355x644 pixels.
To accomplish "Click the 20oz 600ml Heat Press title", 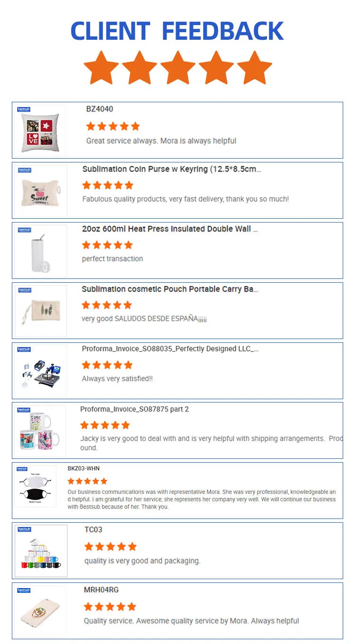I will [170, 229].
